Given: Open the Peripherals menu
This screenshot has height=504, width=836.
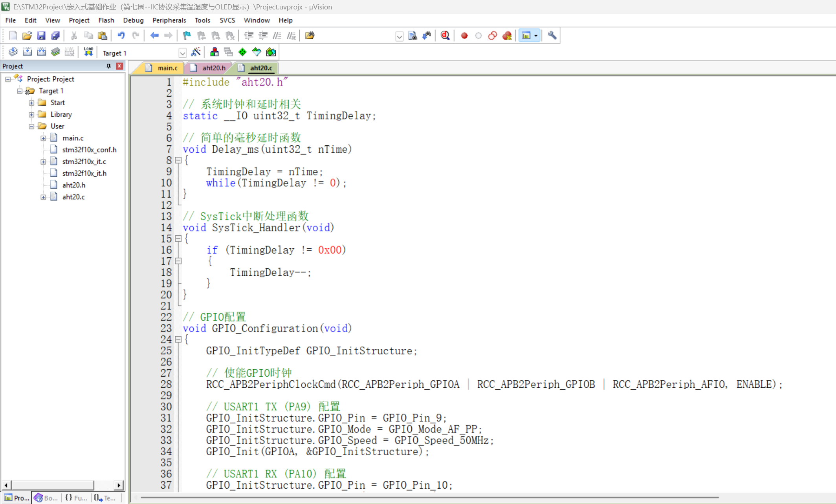Looking at the screenshot, I should 169,20.
